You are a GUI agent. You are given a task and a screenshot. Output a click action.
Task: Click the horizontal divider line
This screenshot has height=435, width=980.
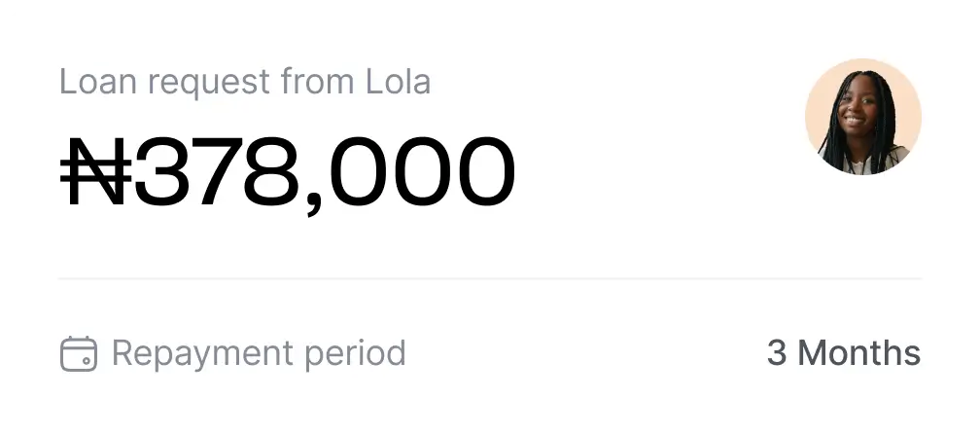[x=490, y=278]
